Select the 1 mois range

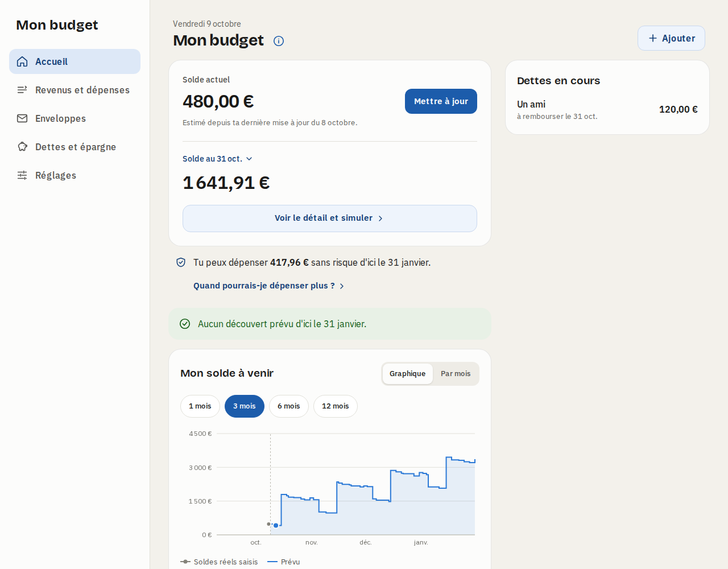(200, 406)
